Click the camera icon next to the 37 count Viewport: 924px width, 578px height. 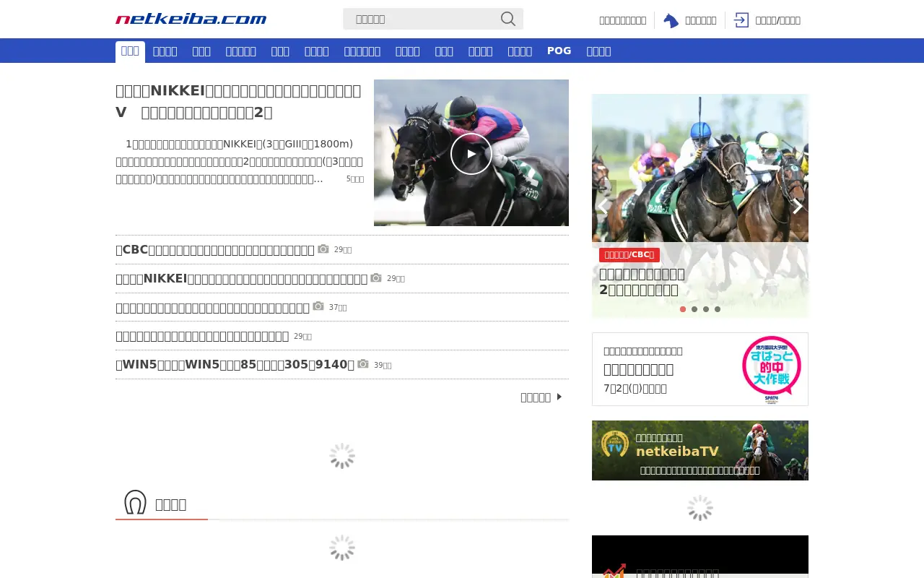(318, 306)
